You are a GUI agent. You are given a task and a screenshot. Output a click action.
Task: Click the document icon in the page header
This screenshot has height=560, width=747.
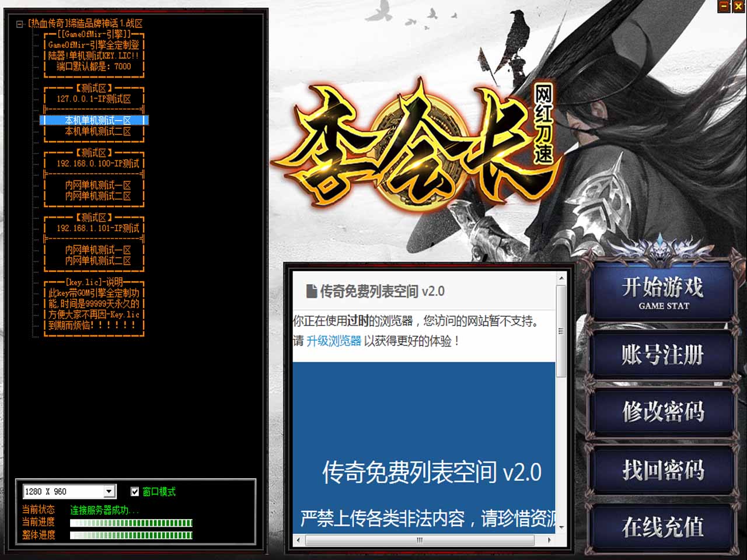coord(312,291)
